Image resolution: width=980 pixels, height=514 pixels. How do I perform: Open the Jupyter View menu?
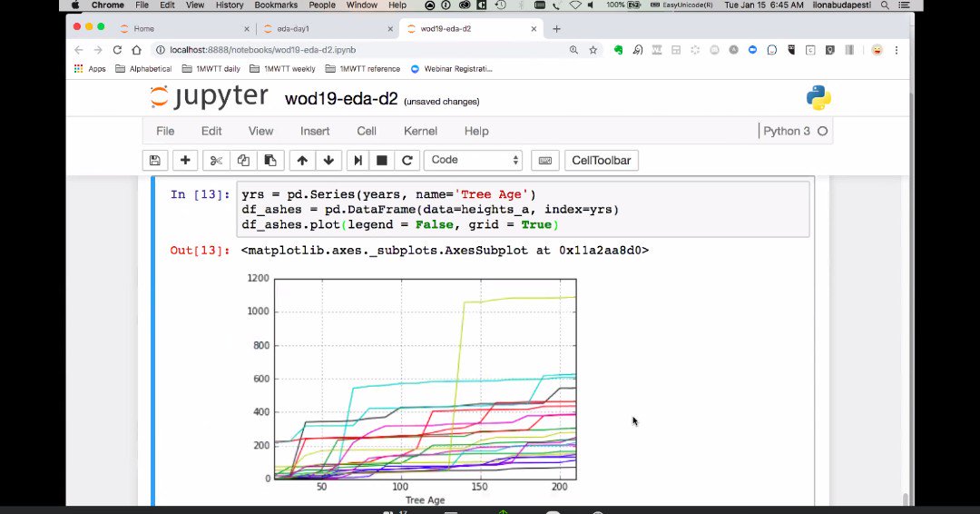(x=260, y=131)
